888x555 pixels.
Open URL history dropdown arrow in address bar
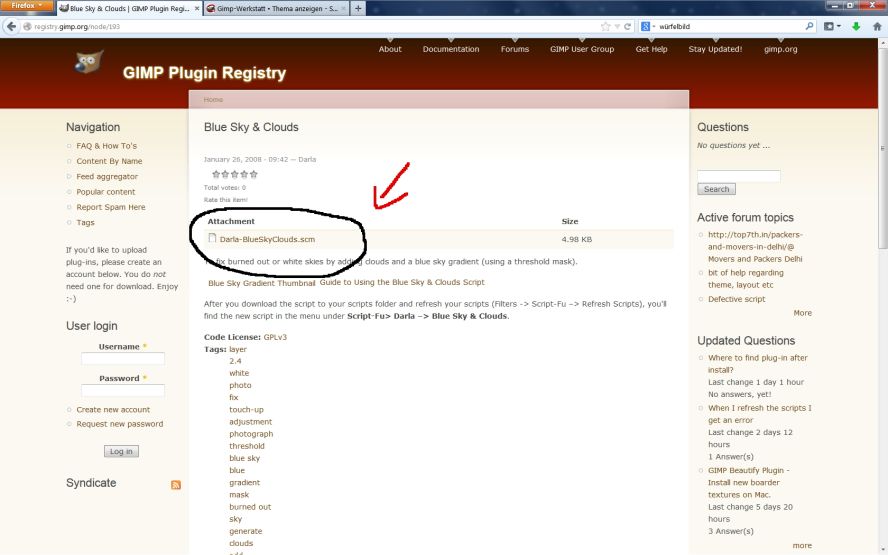coord(617,26)
